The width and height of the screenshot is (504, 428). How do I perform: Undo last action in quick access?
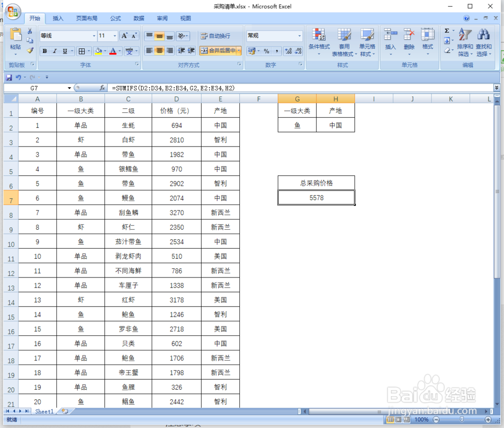[18, 78]
